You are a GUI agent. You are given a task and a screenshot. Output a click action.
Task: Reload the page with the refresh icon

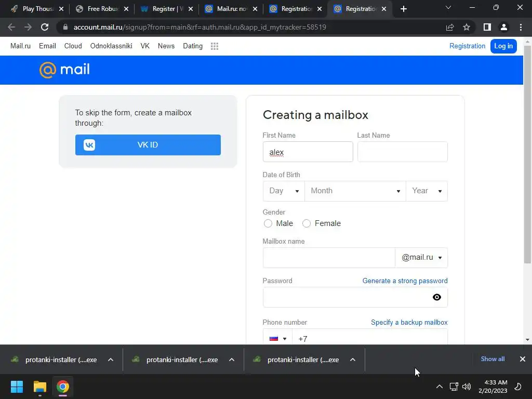45,27
